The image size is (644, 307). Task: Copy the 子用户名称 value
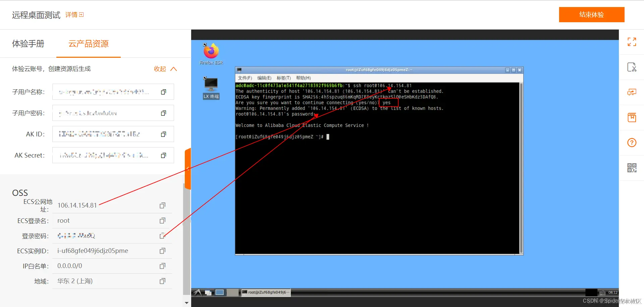163,92
